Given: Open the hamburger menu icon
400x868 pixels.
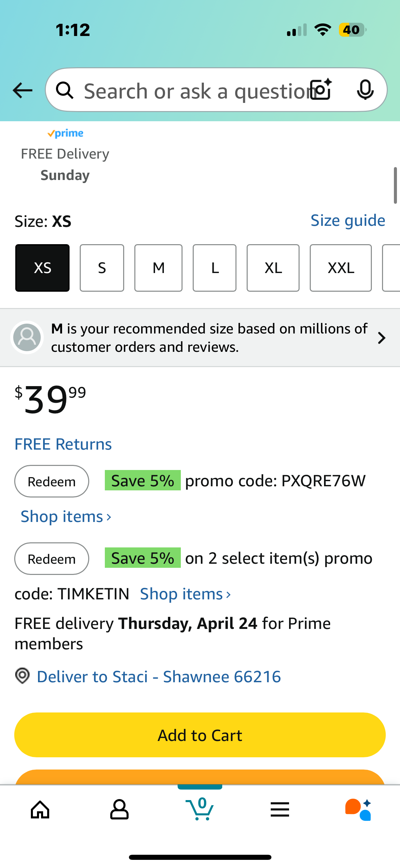Looking at the screenshot, I should point(280,810).
